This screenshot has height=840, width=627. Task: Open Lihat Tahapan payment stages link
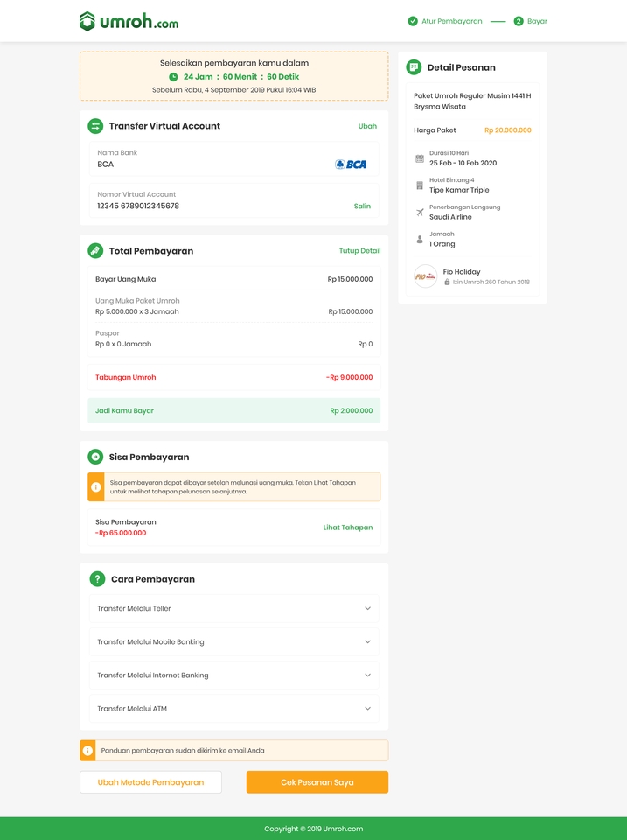(348, 527)
